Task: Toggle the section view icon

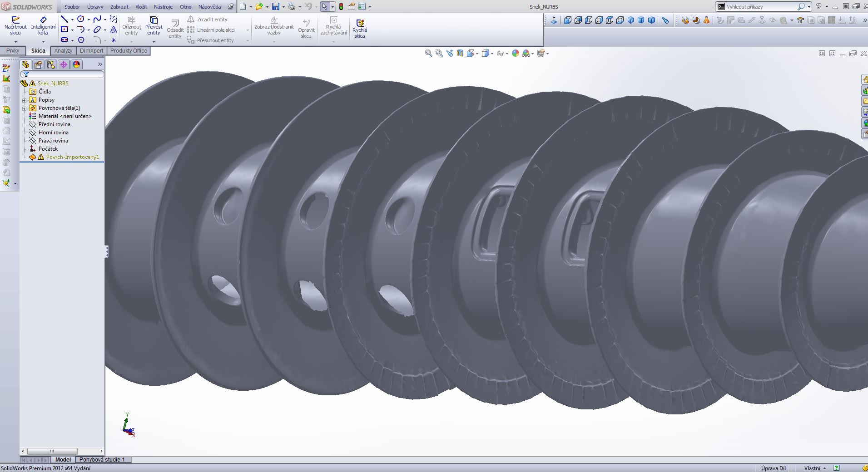Action: coord(460,54)
